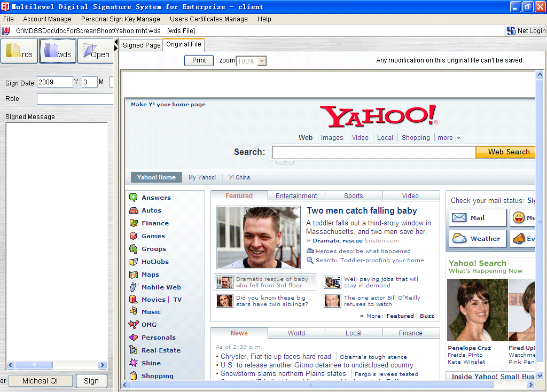The image size is (547, 392).
Task: Click the page's horizontal scrollbar thumb
Action: [312, 385]
